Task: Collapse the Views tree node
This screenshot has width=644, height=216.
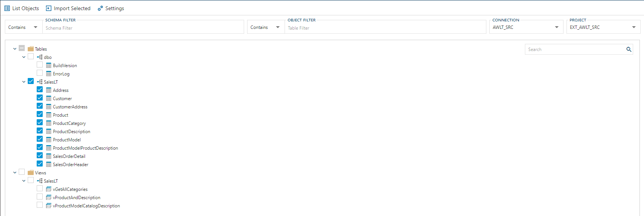Action: tap(15, 172)
